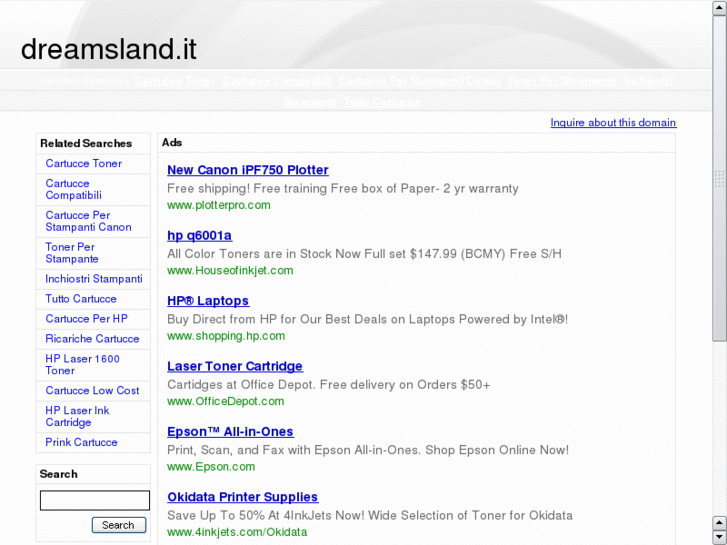Visit the www.Epson.com ad URL
This screenshot has width=727, height=545.
[x=211, y=467]
